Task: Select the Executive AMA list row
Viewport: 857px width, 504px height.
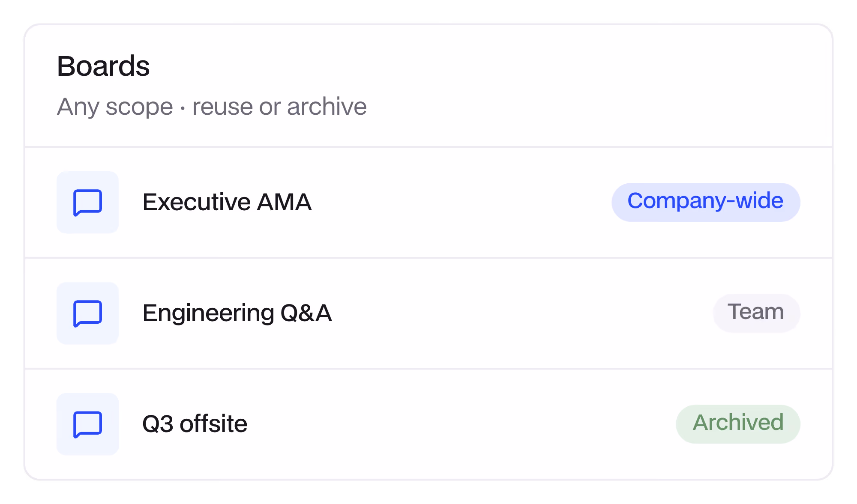Action: (x=428, y=203)
